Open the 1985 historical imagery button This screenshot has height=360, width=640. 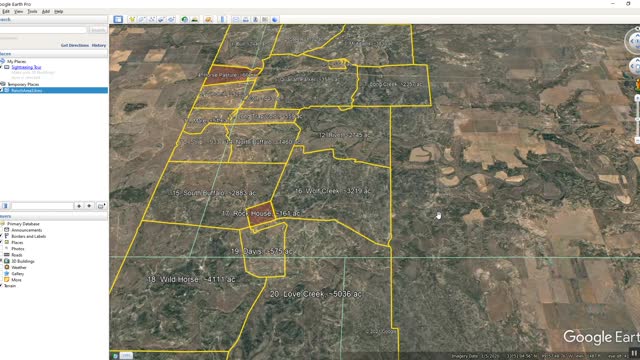126,356
